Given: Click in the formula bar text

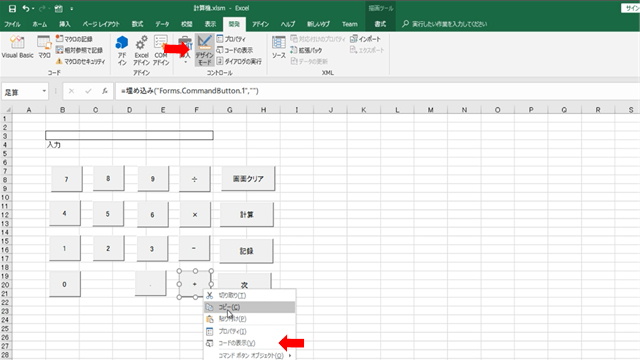Looking at the screenshot, I should (190, 91).
